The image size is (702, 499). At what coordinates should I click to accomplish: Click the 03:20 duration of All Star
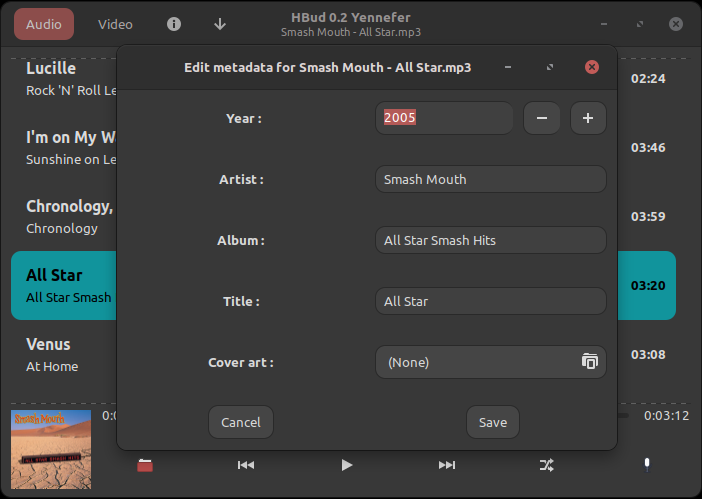tap(648, 286)
